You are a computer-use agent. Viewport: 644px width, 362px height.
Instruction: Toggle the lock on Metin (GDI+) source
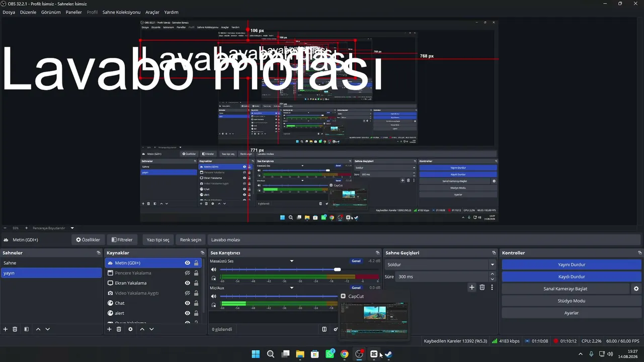pyautogui.click(x=196, y=263)
